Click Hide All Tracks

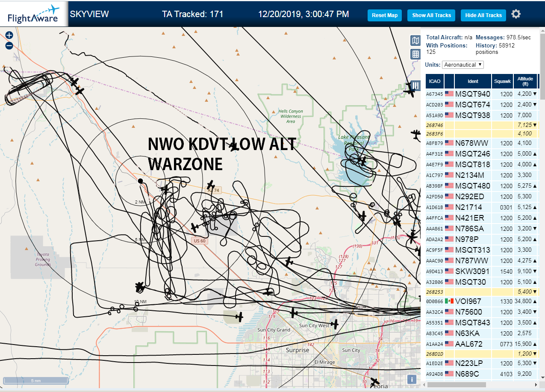click(483, 15)
